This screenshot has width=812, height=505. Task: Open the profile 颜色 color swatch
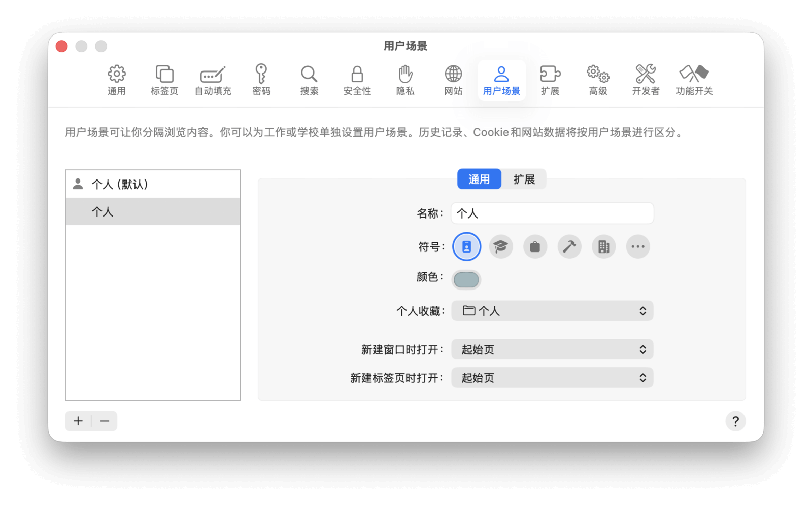point(466,279)
